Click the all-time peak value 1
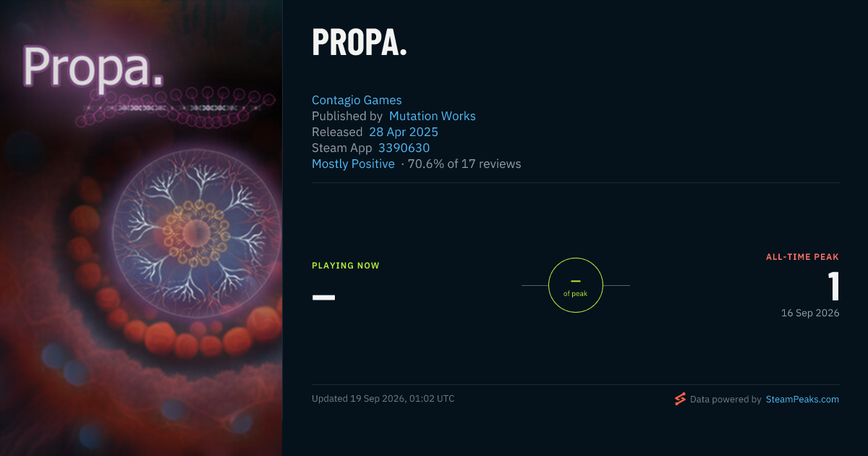868x456 pixels. click(833, 287)
